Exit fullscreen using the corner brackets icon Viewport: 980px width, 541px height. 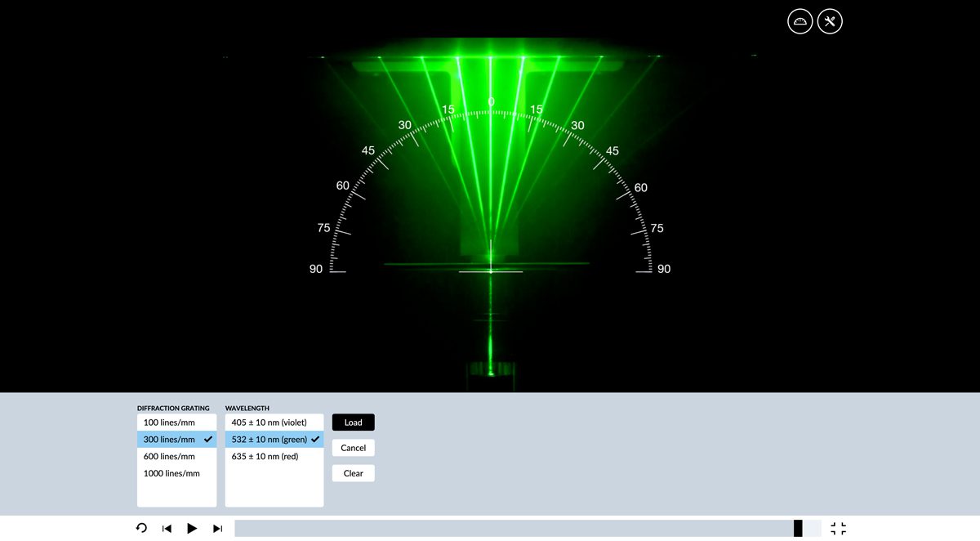(x=838, y=529)
